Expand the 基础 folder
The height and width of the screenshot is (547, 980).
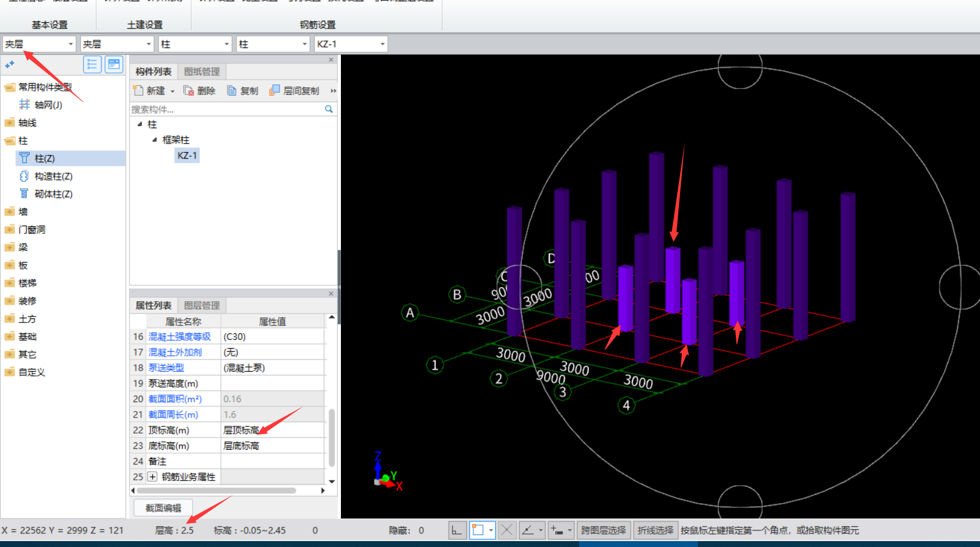click(x=10, y=337)
